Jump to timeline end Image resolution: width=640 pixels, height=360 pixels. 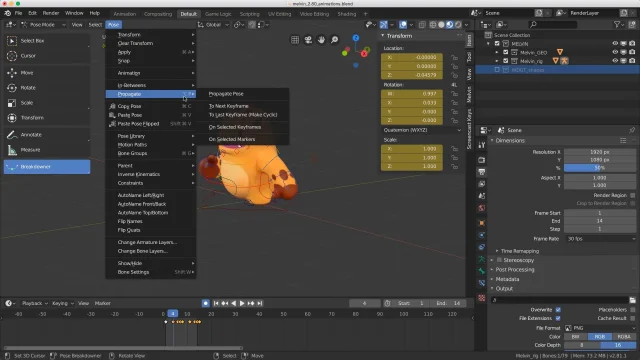pos(260,303)
